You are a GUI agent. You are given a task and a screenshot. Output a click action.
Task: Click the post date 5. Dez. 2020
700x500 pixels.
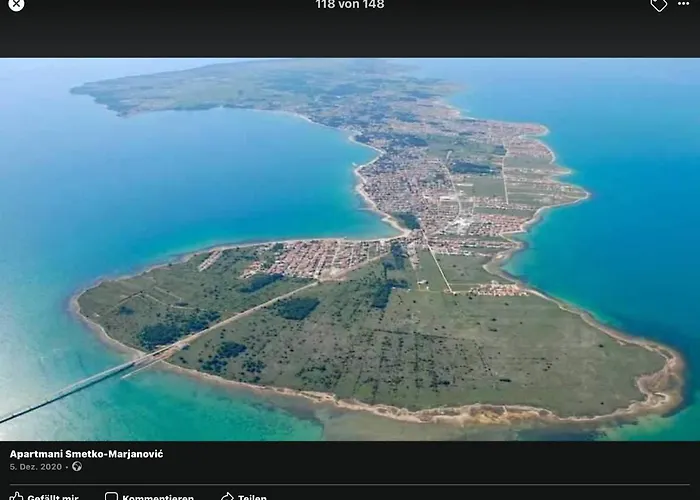(x=37, y=467)
